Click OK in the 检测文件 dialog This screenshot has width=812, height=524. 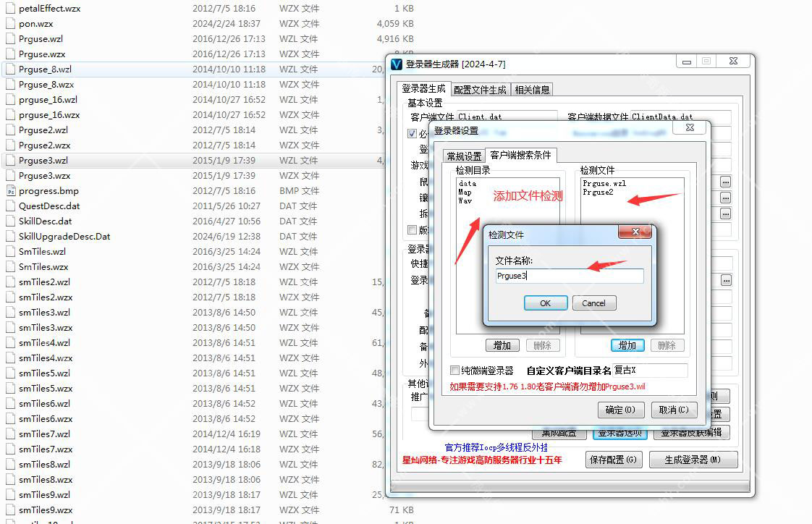click(x=546, y=303)
